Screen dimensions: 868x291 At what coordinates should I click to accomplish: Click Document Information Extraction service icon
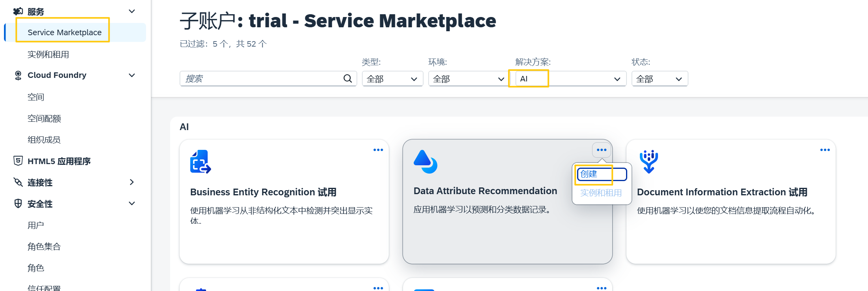649,161
